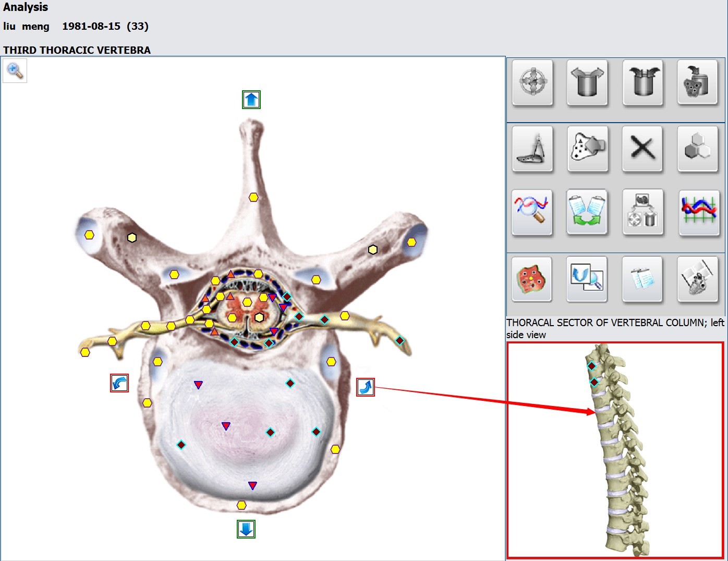Click the curved right arrow linked to spine
Image resolution: width=728 pixels, height=561 pixels.
point(365,387)
